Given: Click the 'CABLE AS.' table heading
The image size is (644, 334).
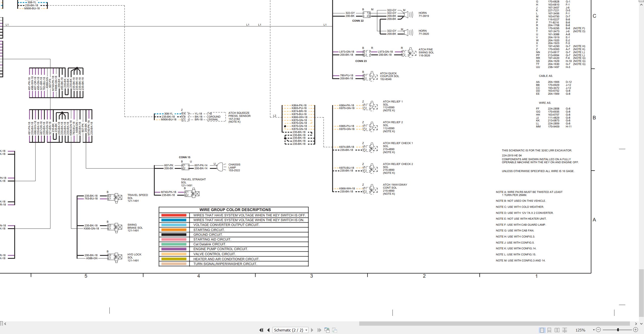Looking at the screenshot, I should [546, 76].
